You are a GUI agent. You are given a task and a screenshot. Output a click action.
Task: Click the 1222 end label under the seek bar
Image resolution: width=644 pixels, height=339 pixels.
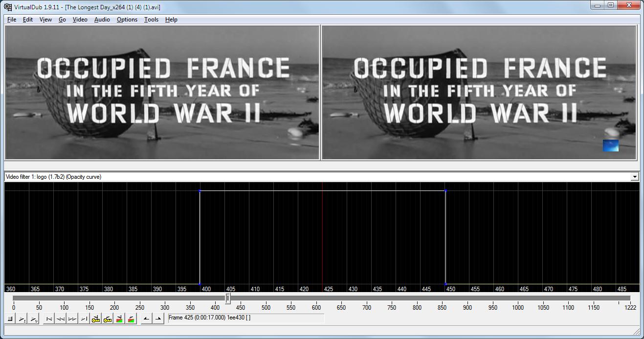pos(630,308)
